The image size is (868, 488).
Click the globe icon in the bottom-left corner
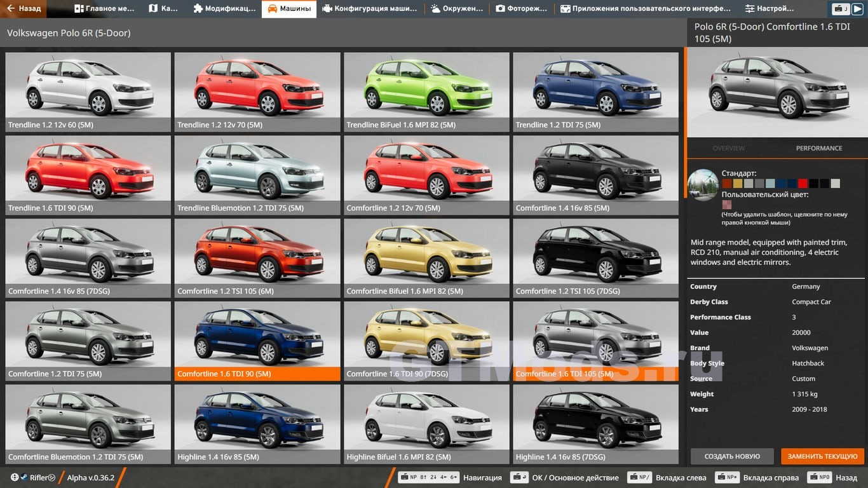tap(15, 477)
